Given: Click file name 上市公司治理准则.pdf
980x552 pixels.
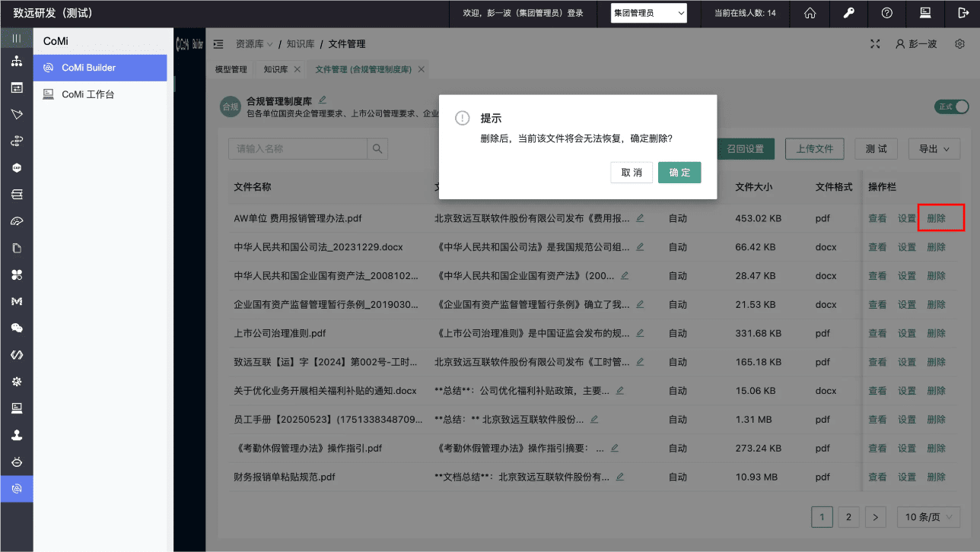Looking at the screenshot, I should click(x=280, y=333).
